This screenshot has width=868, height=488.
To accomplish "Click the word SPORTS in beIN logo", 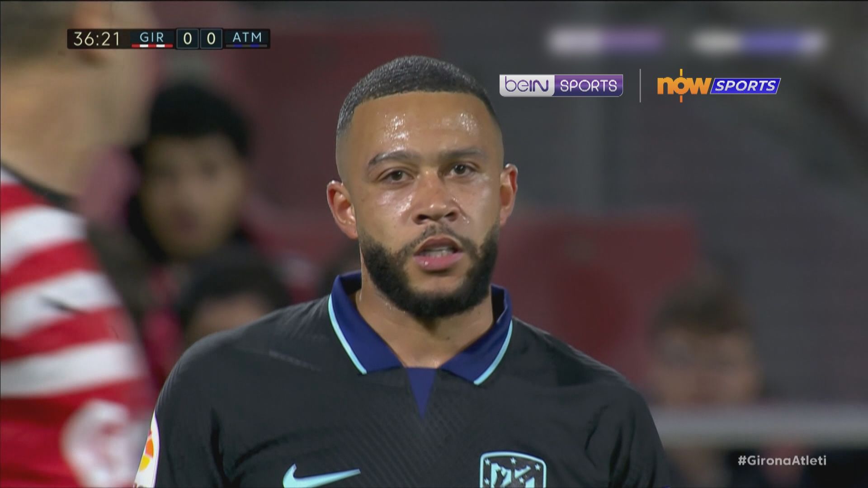I will [589, 85].
